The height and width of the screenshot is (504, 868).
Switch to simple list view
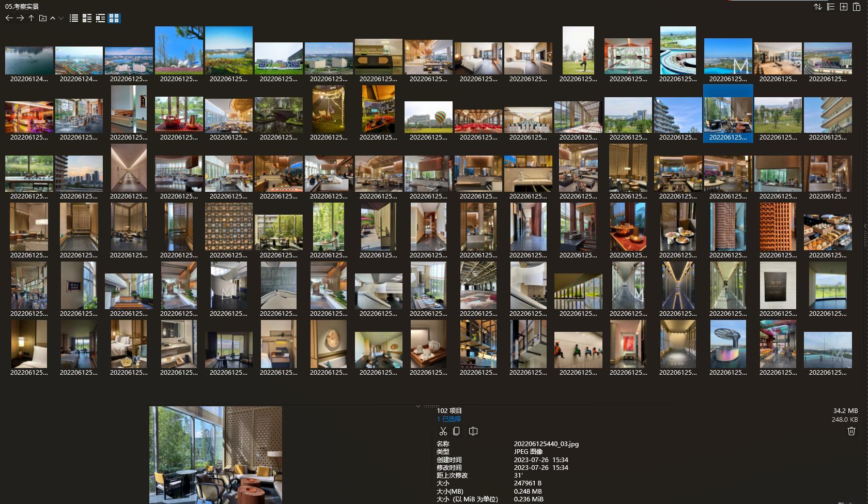click(x=74, y=18)
